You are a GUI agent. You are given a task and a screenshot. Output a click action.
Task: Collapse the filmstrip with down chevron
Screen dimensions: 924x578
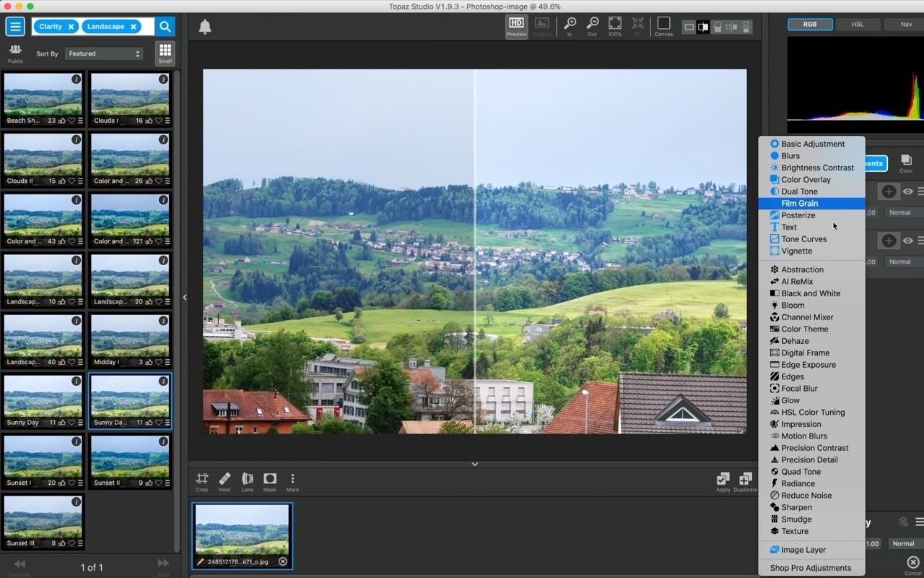474,464
